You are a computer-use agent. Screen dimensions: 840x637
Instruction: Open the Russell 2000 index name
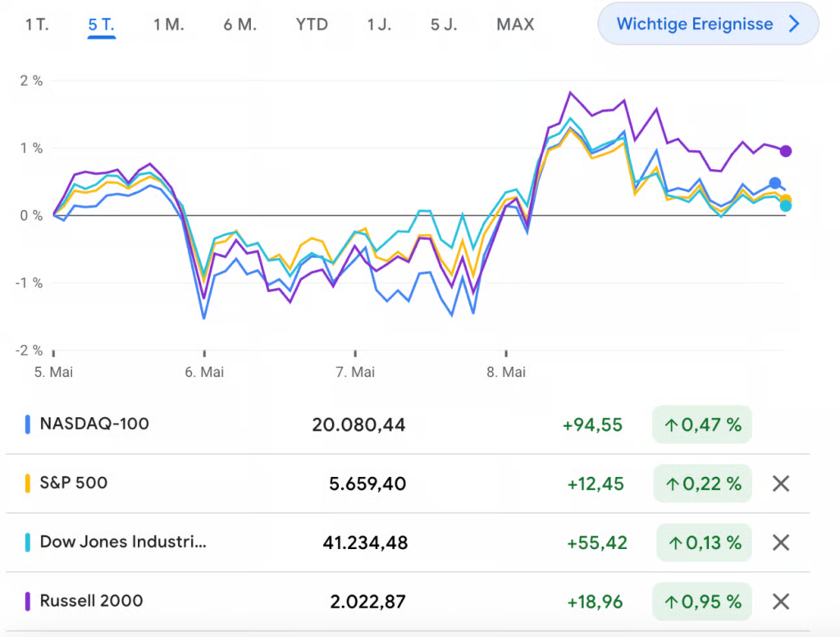coord(91,601)
